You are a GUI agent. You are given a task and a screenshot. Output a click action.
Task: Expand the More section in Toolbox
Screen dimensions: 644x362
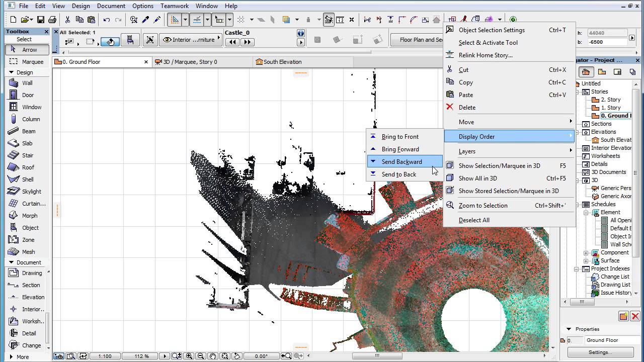(x=11, y=357)
